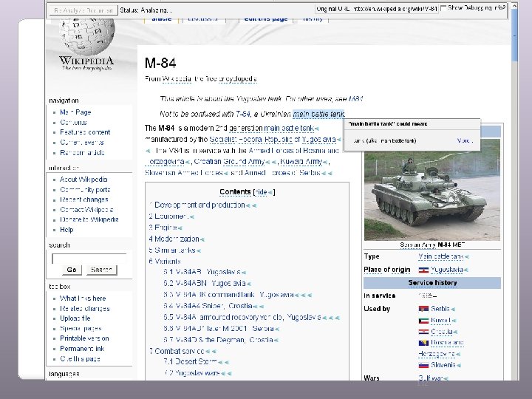Click the Go search button
532x399 pixels.
click(72, 270)
